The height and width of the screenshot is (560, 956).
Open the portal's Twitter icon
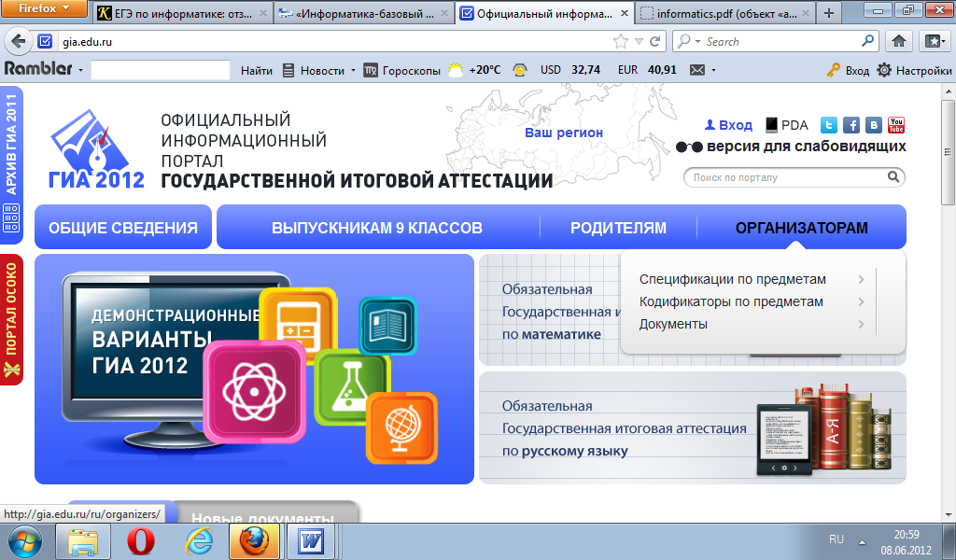pos(829,125)
